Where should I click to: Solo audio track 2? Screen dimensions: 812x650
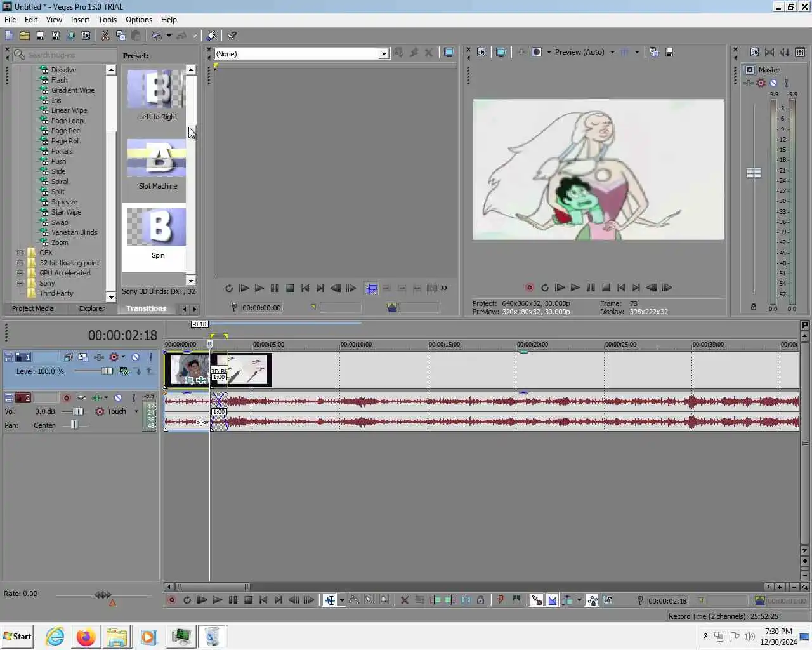coord(133,397)
